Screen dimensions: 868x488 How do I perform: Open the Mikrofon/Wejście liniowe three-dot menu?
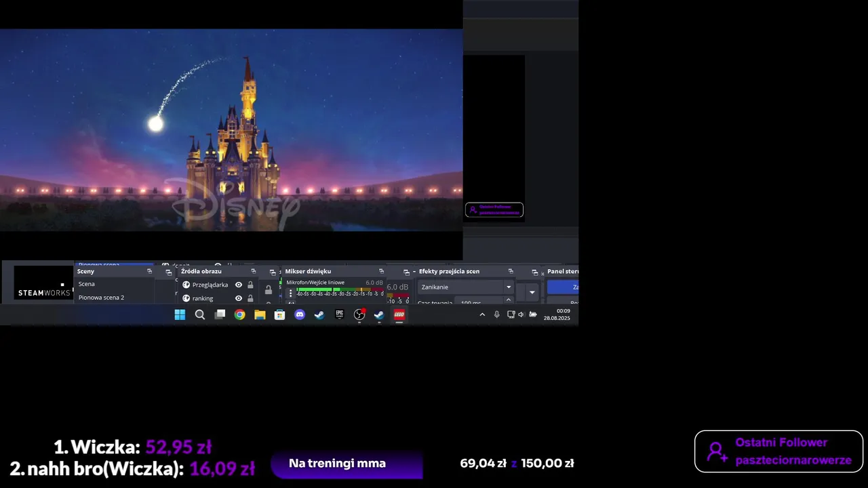pos(291,293)
